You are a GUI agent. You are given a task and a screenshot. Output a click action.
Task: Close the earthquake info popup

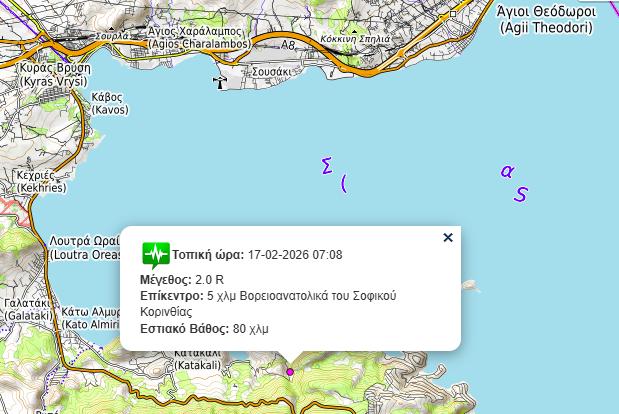click(448, 237)
